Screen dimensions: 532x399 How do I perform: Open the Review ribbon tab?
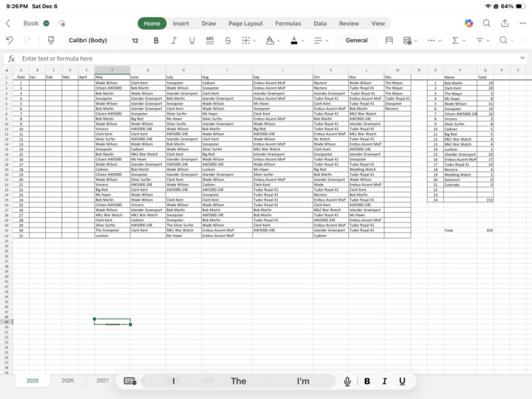(349, 24)
